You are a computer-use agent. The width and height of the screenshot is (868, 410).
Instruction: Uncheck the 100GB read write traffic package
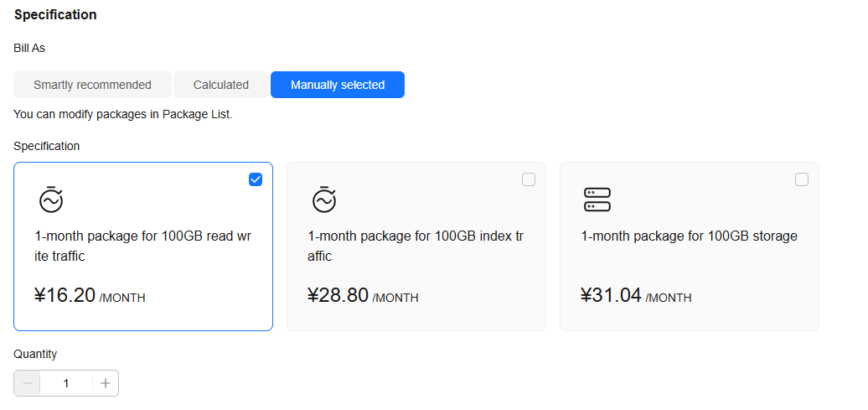[256, 179]
